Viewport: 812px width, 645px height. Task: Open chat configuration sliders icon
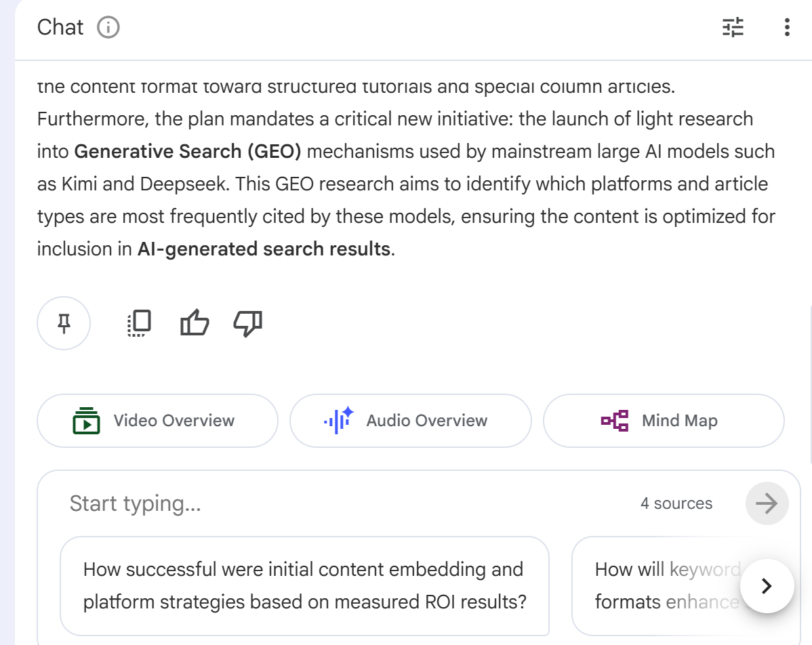pyautogui.click(x=733, y=27)
